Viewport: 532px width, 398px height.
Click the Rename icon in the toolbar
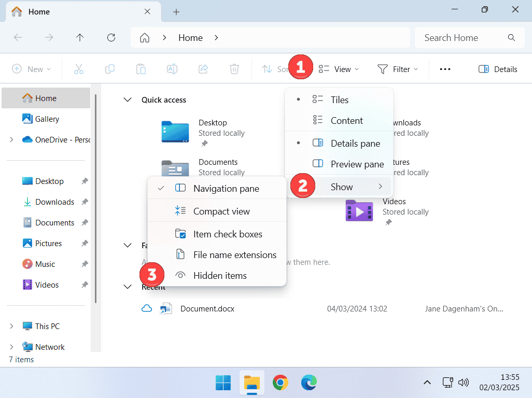[x=172, y=68]
